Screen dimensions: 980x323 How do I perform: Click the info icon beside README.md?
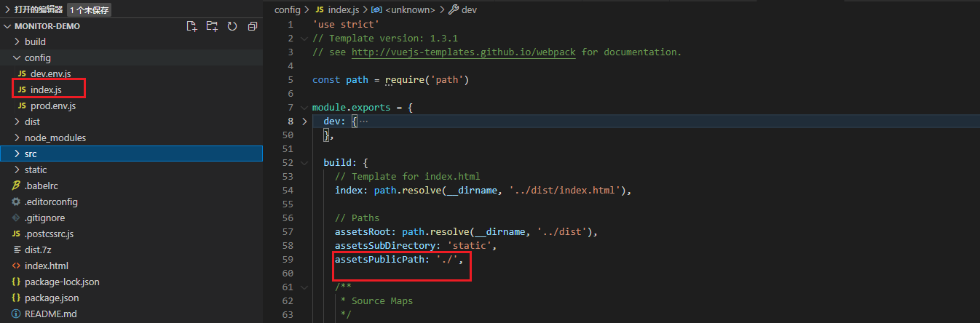coord(16,314)
